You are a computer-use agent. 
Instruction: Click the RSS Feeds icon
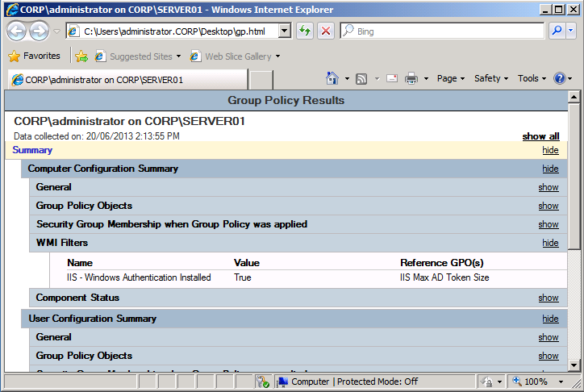361,78
